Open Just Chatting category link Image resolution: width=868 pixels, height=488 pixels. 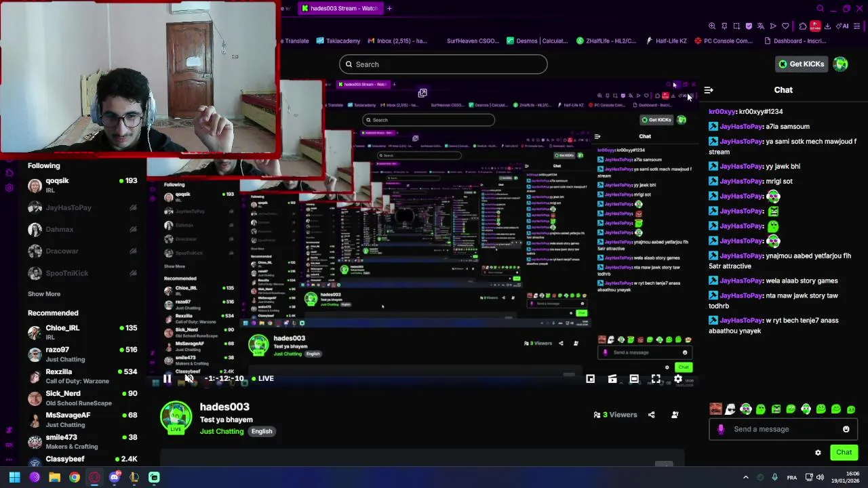point(222,431)
